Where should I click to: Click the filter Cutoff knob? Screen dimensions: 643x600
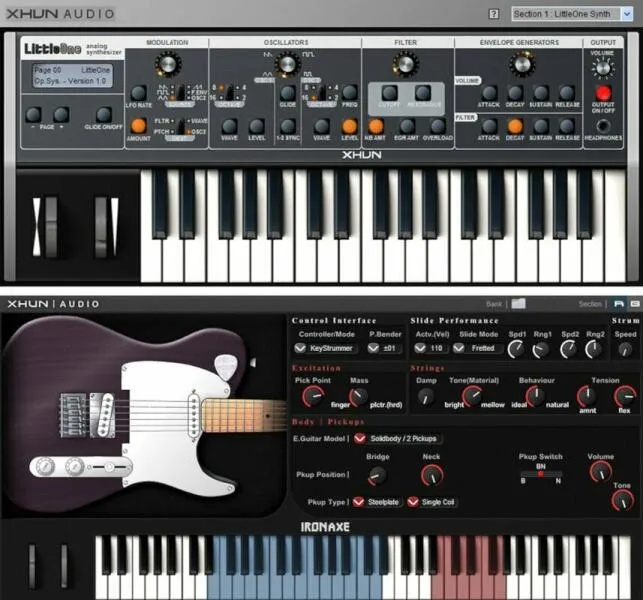[389, 92]
